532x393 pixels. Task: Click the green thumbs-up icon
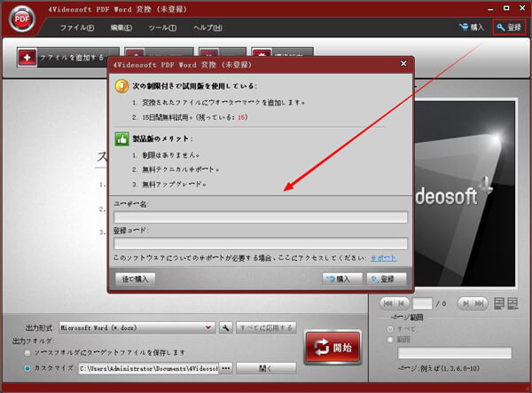[121, 139]
